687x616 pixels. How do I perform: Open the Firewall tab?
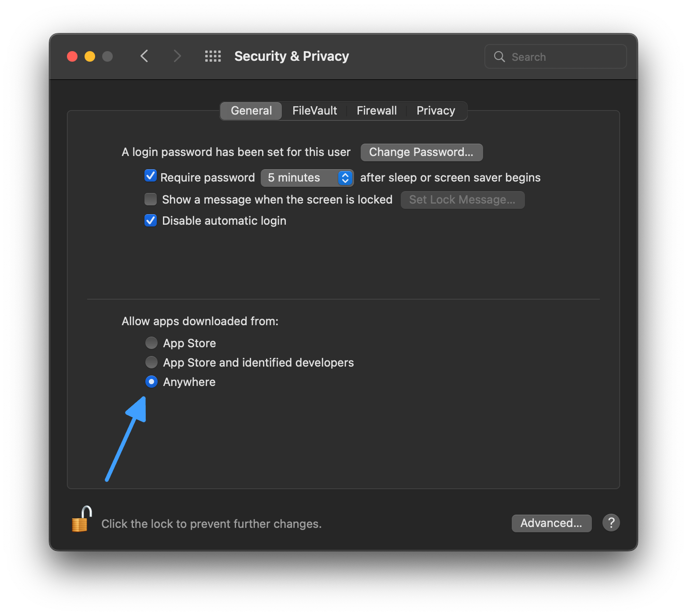tap(377, 111)
